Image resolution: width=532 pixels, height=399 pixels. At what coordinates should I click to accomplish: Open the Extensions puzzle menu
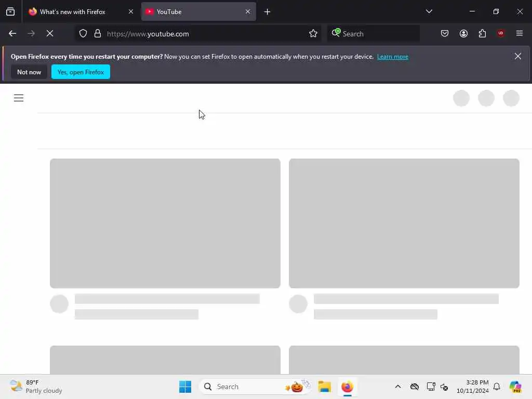pos(482,34)
